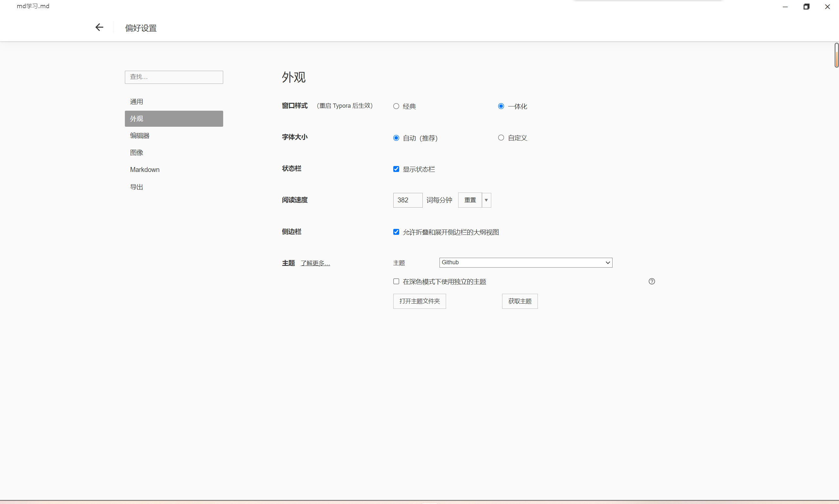
Task: Close the preferences window
Action: [x=827, y=7]
